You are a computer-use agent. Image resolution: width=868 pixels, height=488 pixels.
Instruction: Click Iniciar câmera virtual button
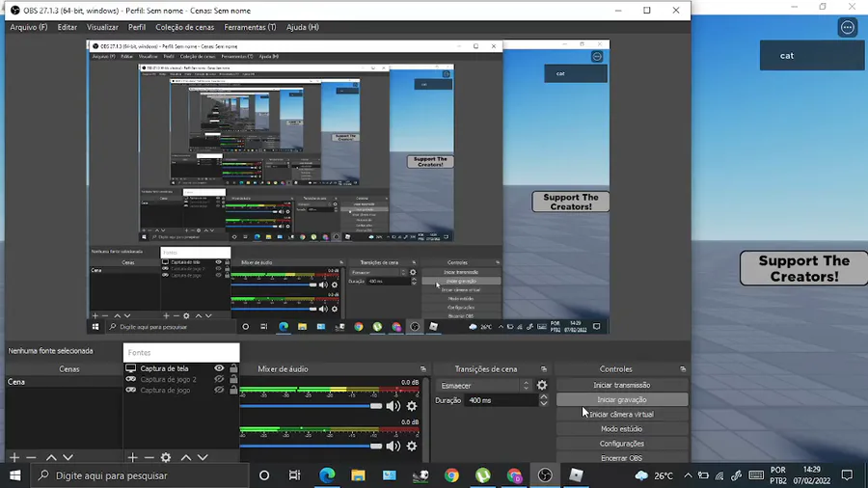tap(622, 414)
